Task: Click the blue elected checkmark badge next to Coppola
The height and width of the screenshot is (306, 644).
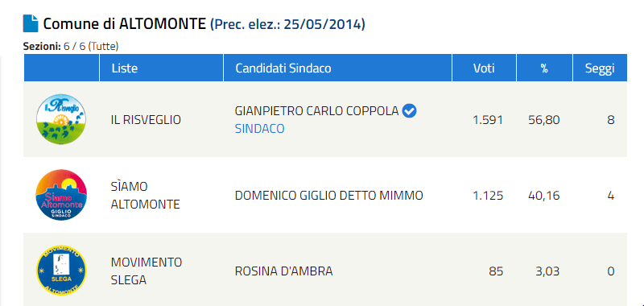Action: (409, 110)
